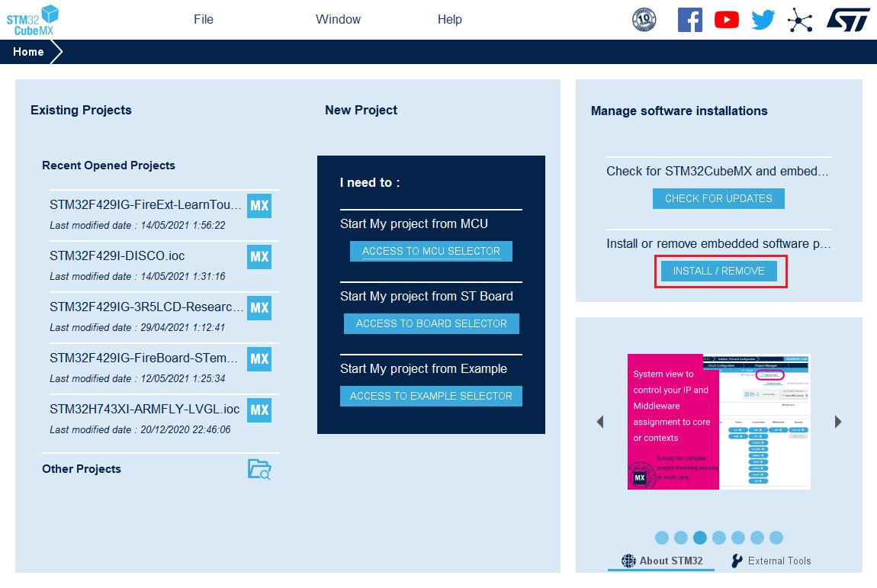
Task: Click the Home breadcrumb
Action: point(28,52)
